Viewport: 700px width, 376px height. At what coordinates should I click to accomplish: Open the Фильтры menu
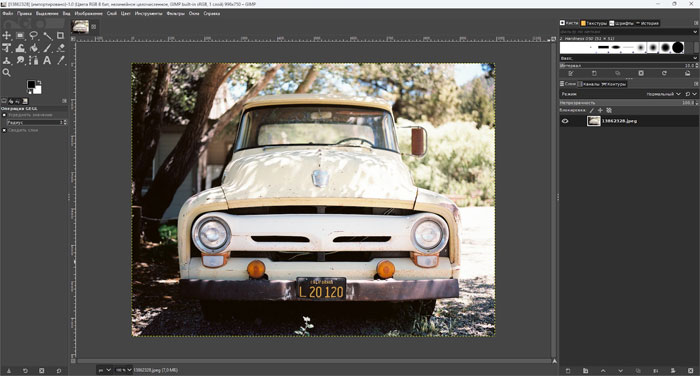point(175,13)
